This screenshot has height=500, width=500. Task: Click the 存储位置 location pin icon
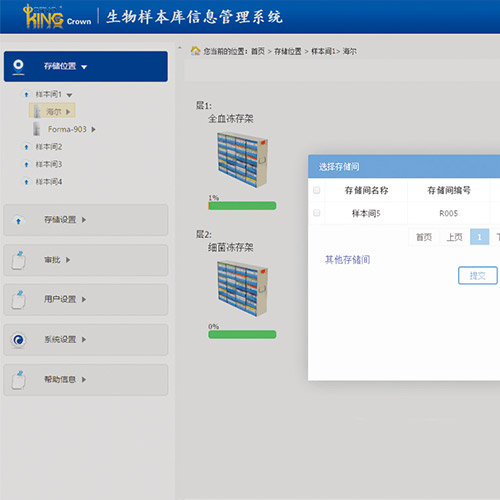click(18, 67)
